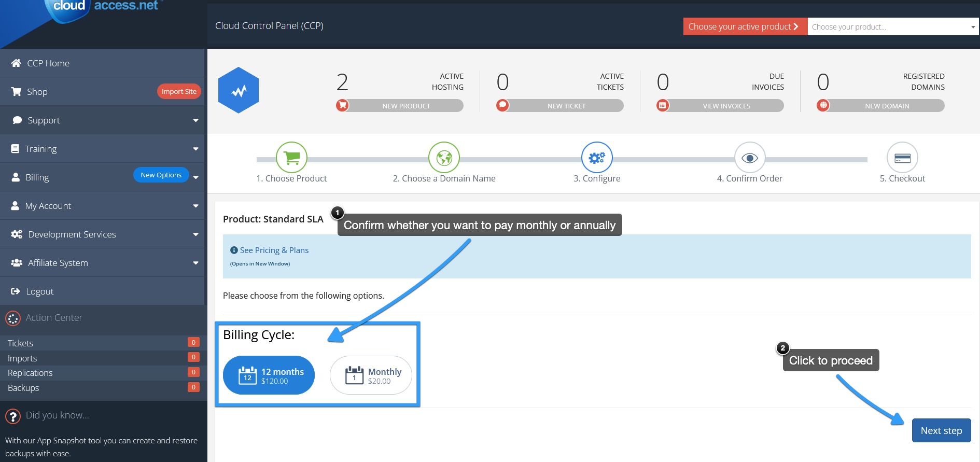Click the 3. Configure step label
980x462 pixels.
coord(597,178)
